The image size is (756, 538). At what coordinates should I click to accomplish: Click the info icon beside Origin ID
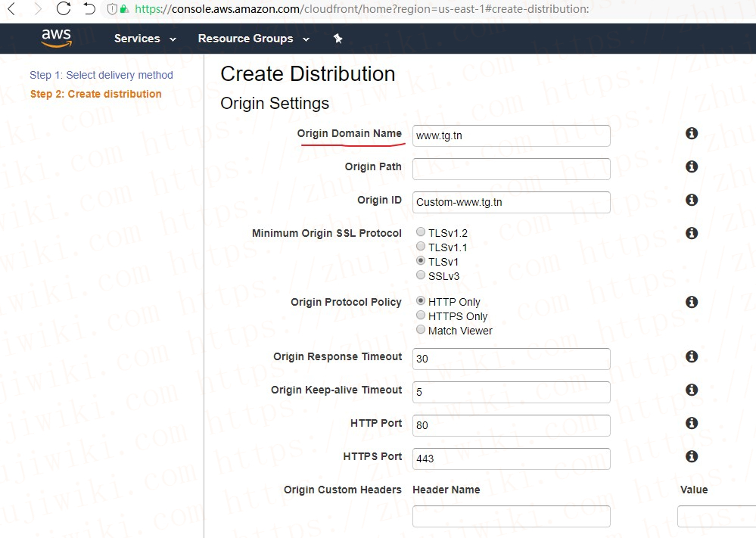pyautogui.click(x=691, y=199)
